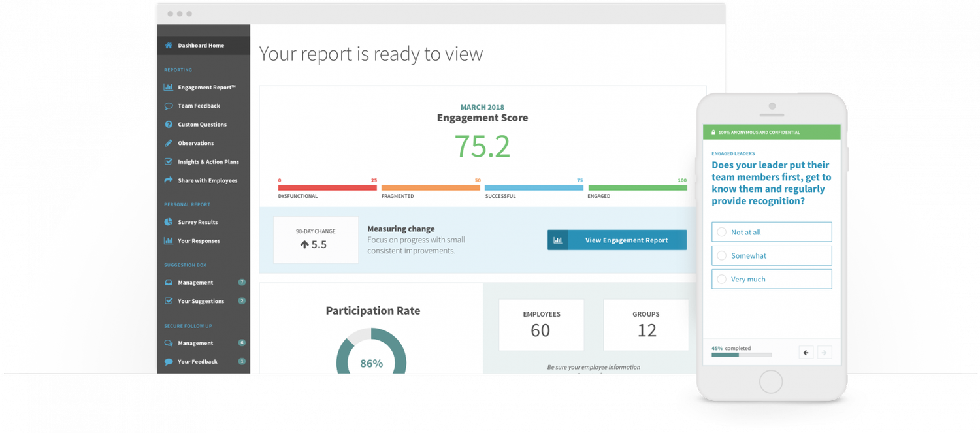
Task: Click the Secure Follow Up Management chat icon
Action: (169, 343)
